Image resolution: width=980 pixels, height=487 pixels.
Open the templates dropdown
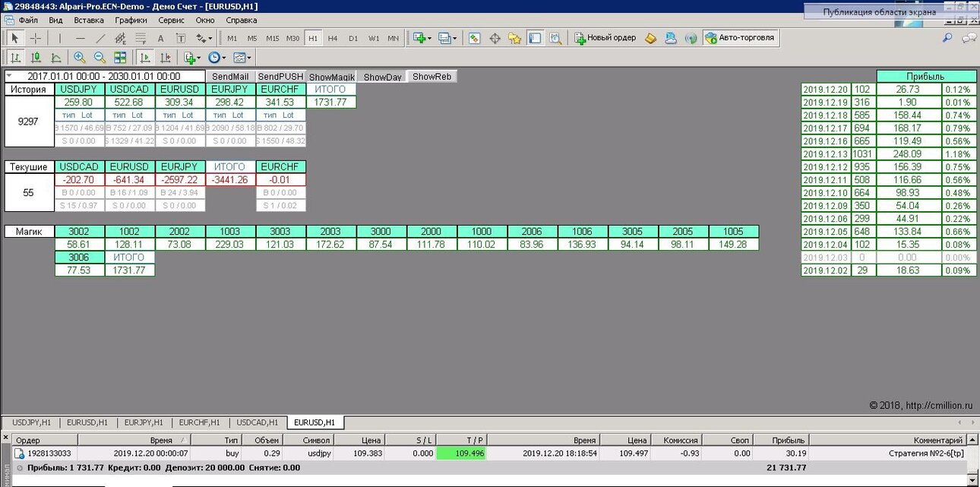point(242,58)
